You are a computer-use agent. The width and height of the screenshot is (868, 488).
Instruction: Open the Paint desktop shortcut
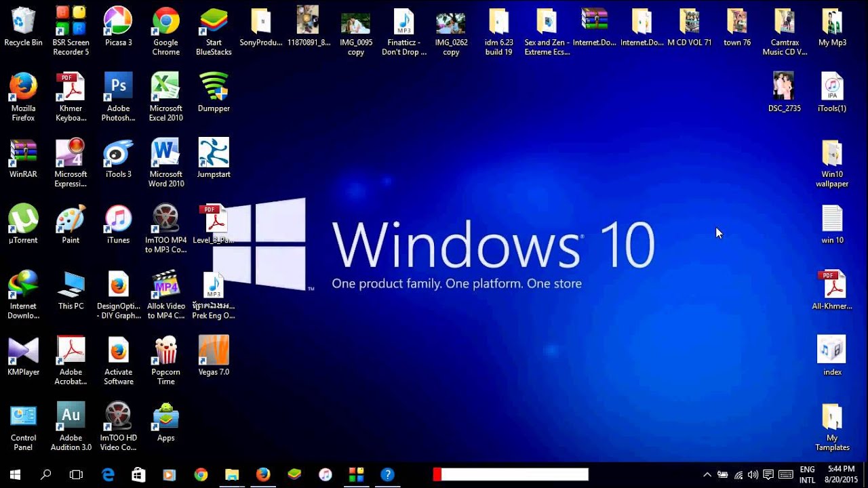(71, 225)
